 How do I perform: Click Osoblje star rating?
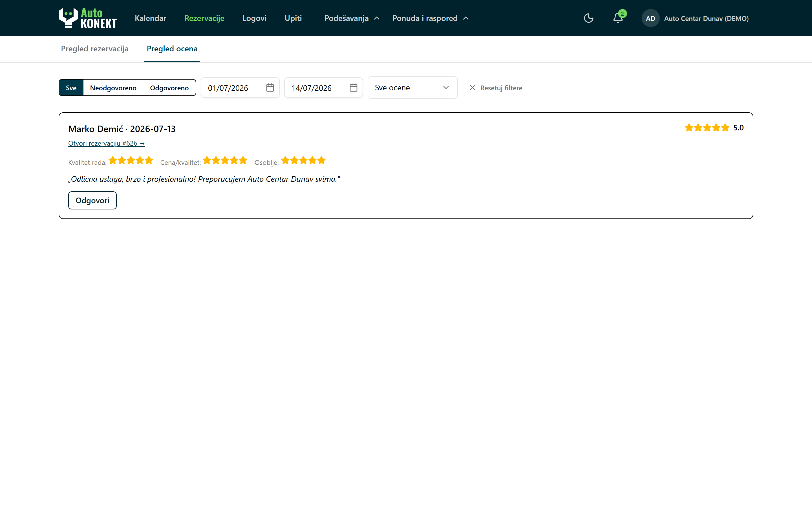[x=303, y=161]
